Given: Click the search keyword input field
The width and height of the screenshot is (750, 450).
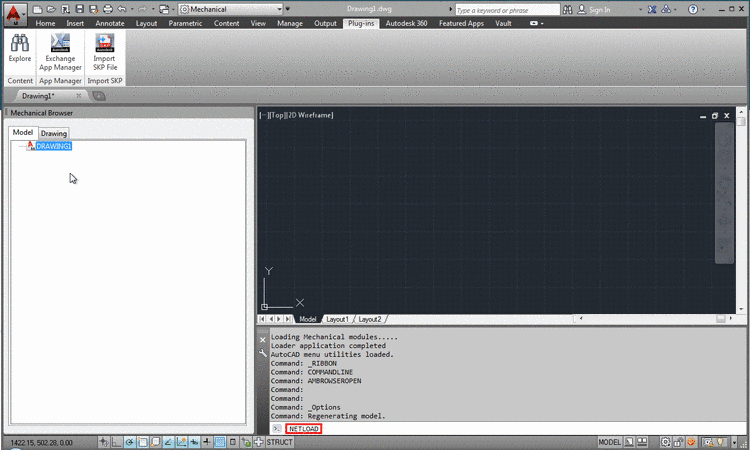Looking at the screenshot, I should (507, 10).
